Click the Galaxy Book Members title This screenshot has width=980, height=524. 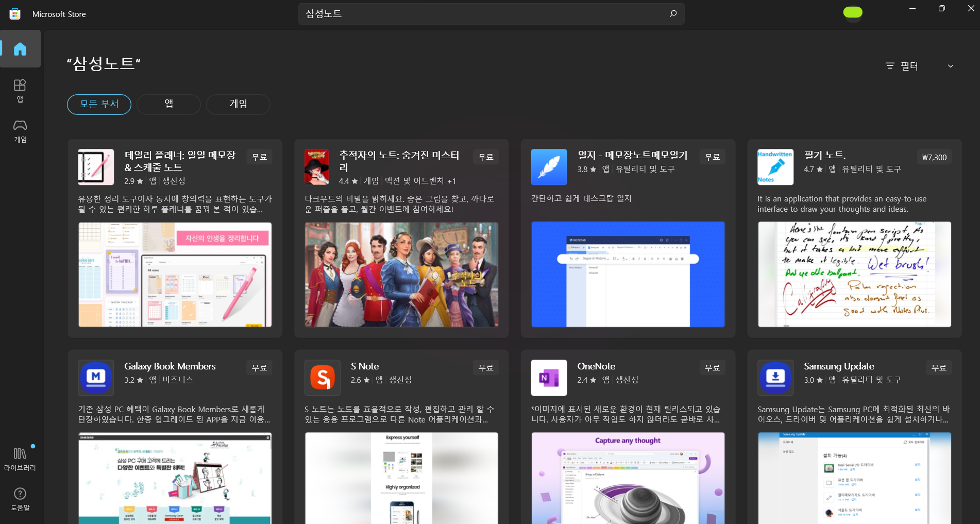pos(170,366)
